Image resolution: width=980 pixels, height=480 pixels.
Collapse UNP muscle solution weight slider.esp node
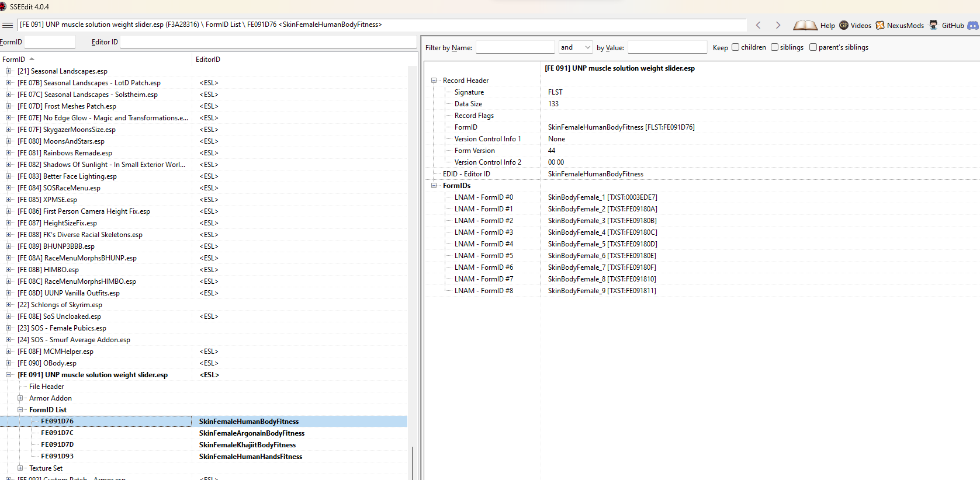tap(9, 375)
